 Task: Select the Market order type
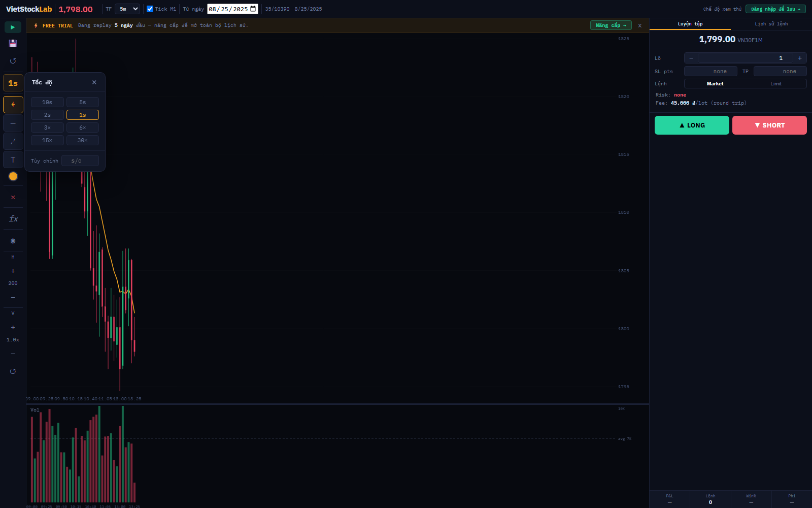pos(715,84)
